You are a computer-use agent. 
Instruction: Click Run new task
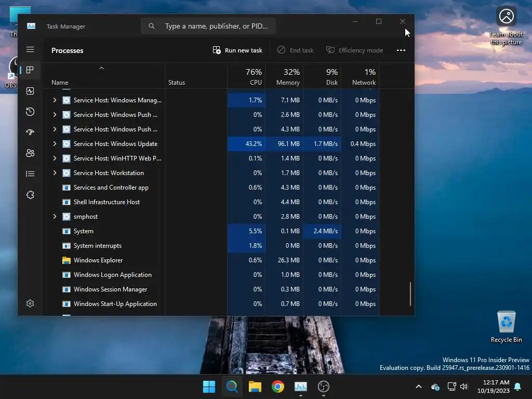point(237,50)
